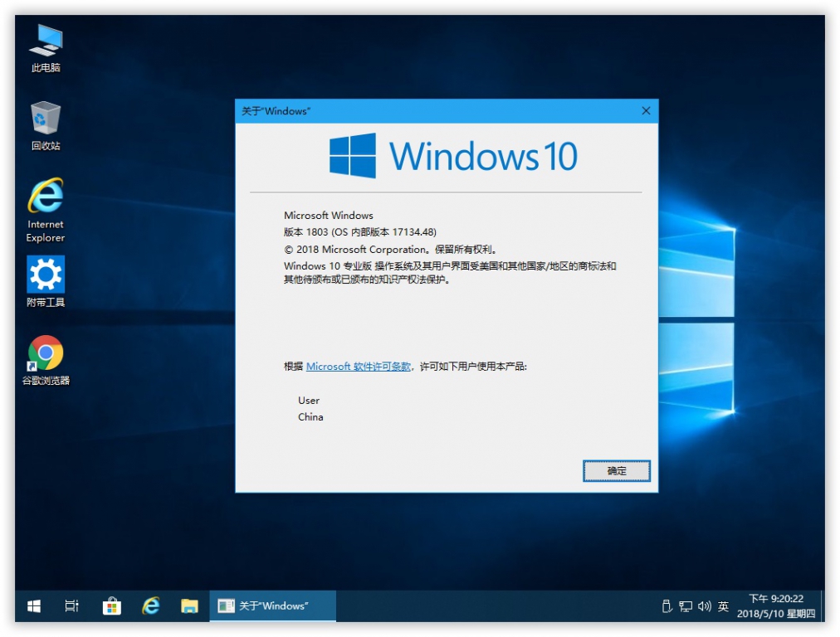This screenshot has height=637, width=840.
Task: Open the volume speaker tray icon
Action: 705,606
